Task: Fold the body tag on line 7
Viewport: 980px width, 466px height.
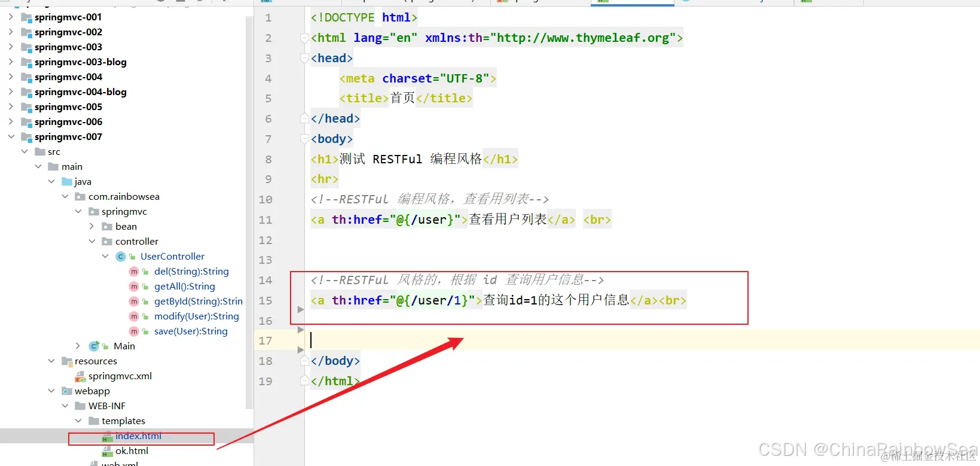Action: pos(304,139)
